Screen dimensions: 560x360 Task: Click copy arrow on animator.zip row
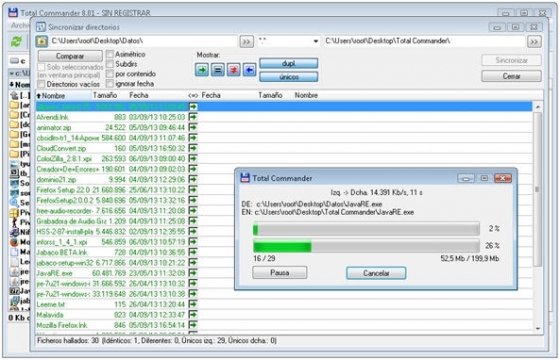click(x=193, y=127)
